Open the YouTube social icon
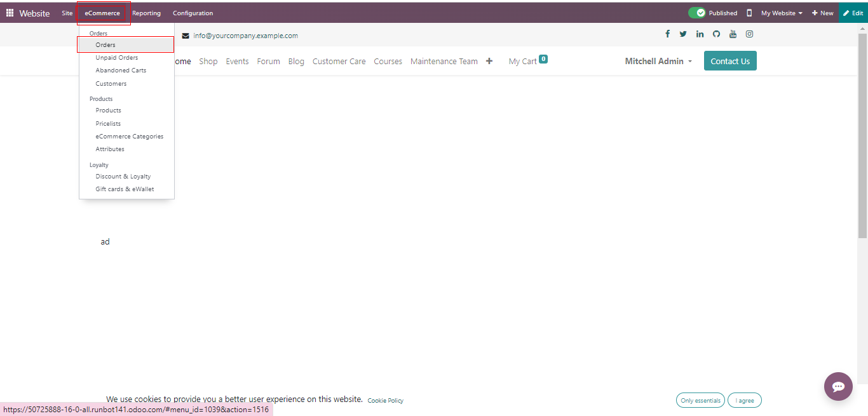This screenshot has height=416, width=868. (x=733, y=34)
